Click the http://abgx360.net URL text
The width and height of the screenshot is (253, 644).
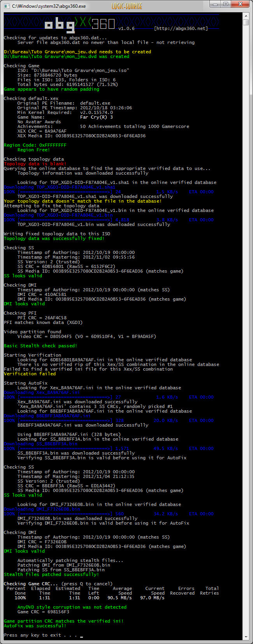pyautogui.click(x=181, y=28)
